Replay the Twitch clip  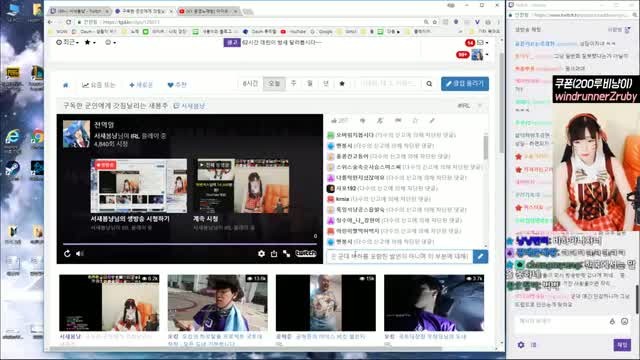(x=67, y=253)
